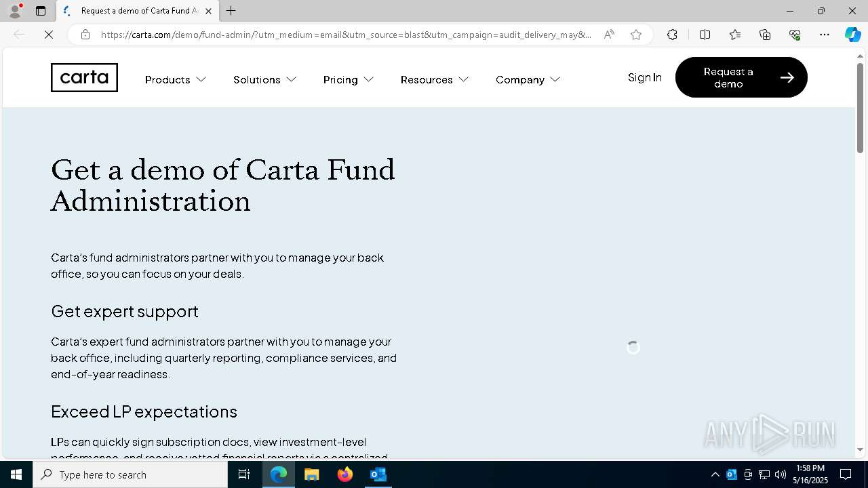
Task: Click the Request a demo button
Action: [x=741, y=77]
